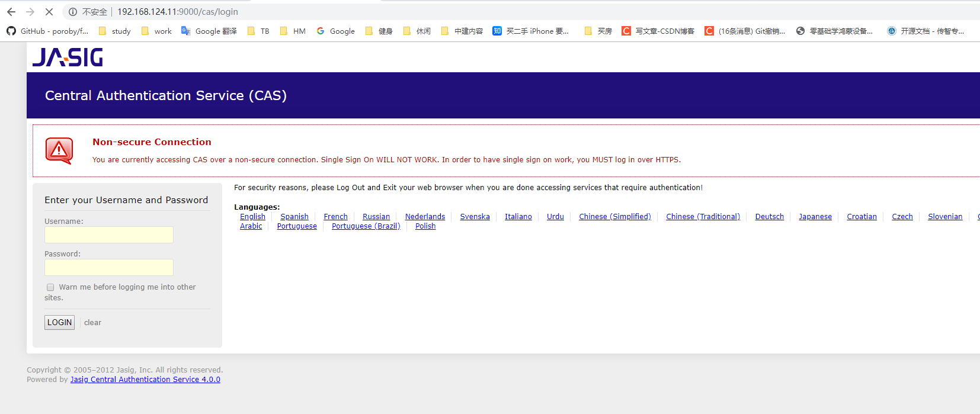Click the Copyright 2005–2012 Jasig text
980x414 pixels.
point(125,370)
